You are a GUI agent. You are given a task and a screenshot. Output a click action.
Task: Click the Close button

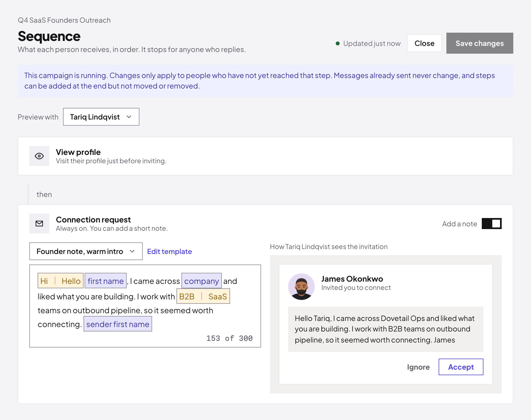[425, 43]
